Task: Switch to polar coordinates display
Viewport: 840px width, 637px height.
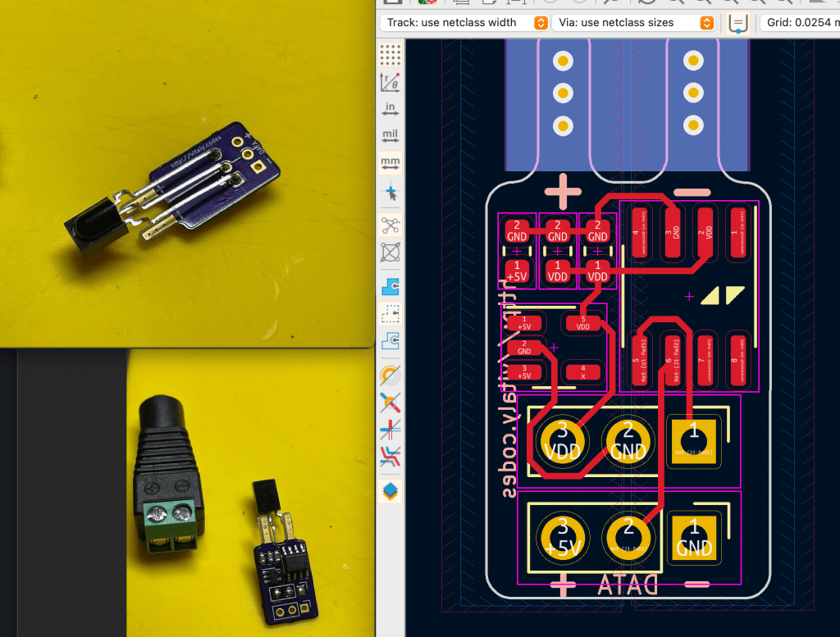Action: tap(390, 82)
